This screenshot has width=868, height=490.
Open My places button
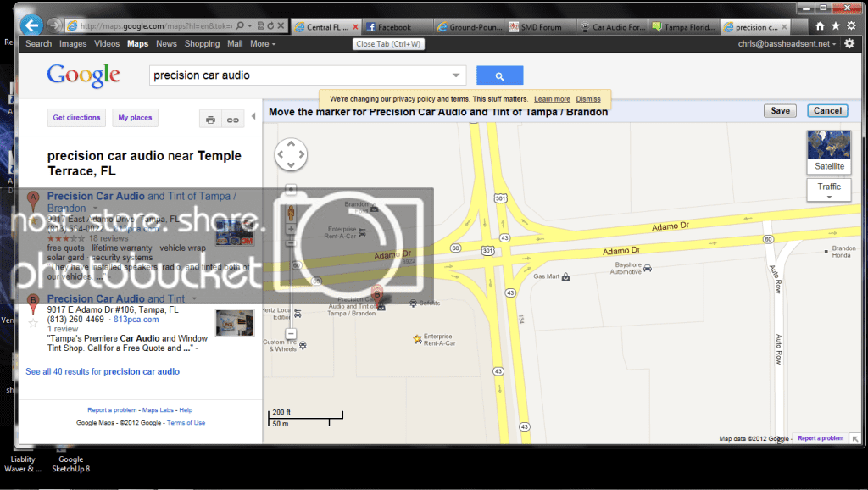(135, 117)
